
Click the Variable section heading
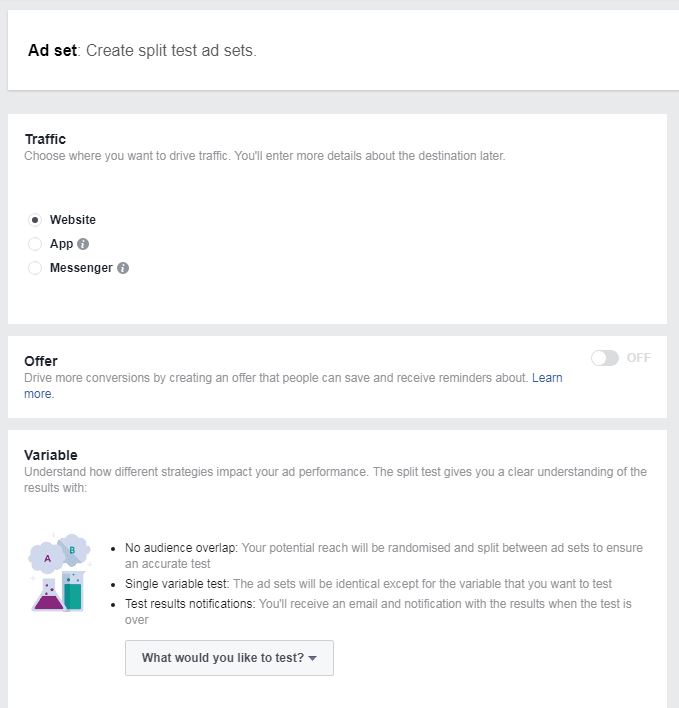[51, 455]
